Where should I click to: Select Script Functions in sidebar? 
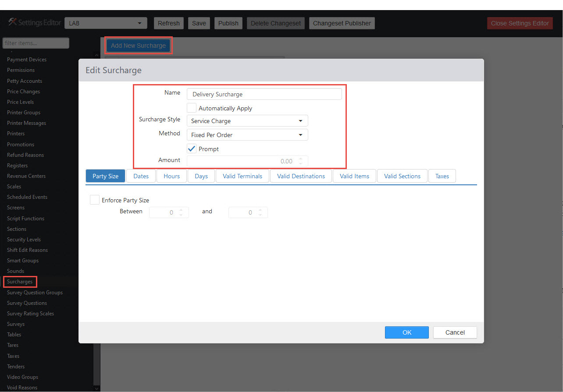(x=25, y=219)
